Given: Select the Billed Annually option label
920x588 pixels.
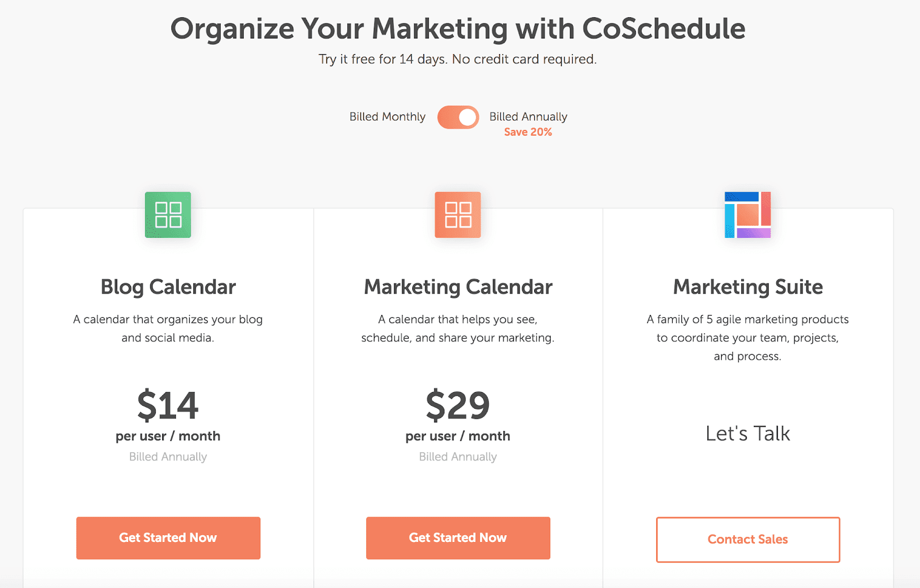Looking at the screenshot, I should pos(528,117).
